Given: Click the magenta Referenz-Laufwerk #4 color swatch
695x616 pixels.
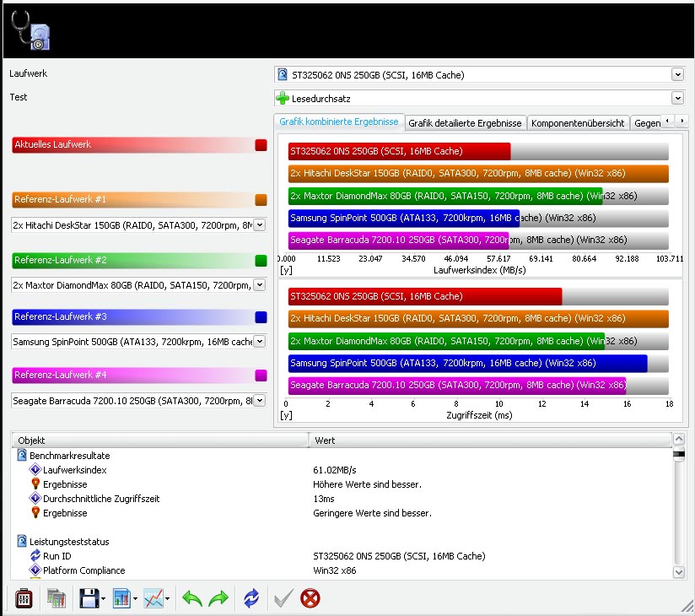Looking at the screenshot, I should coord(261,376).
